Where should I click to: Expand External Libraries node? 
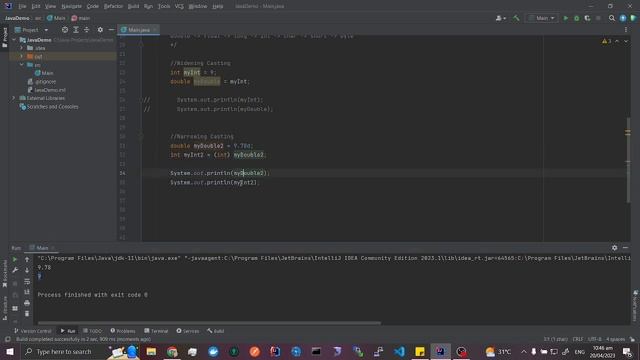coord(14,98)
